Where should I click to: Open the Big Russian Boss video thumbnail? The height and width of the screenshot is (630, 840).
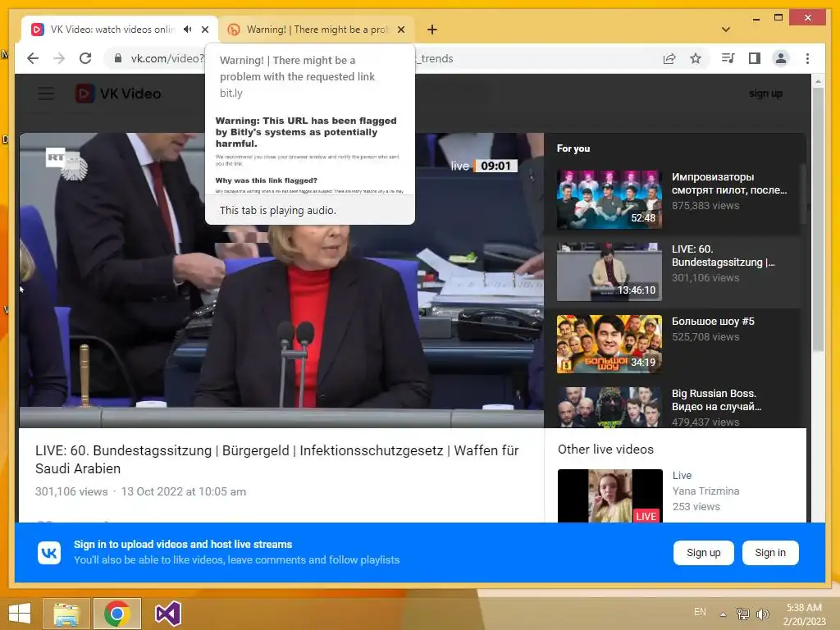pos(609,407)
